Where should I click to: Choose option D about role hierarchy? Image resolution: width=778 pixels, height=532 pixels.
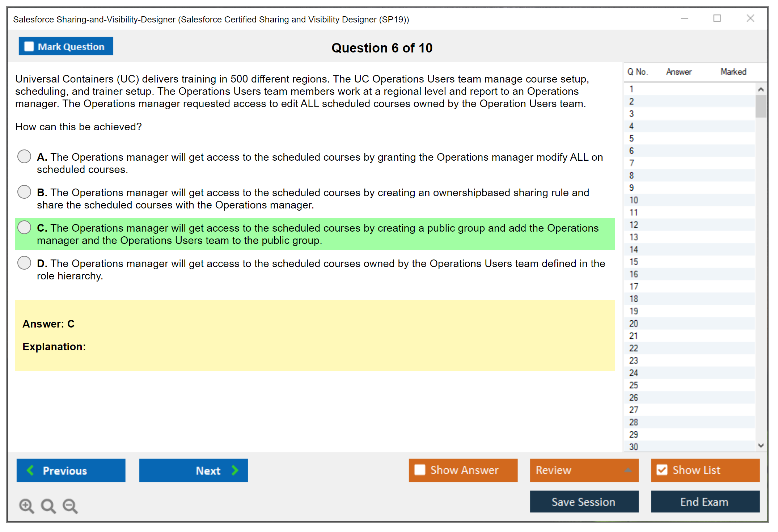(24, 263)
